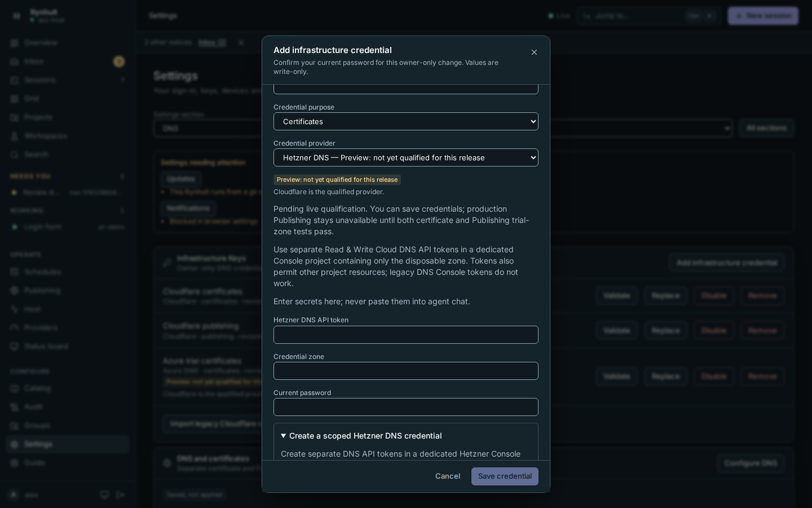Open Publishing in the sidebar
Image resolution: width=812 pixels, height=508 pixels.
tap(68, 291)
